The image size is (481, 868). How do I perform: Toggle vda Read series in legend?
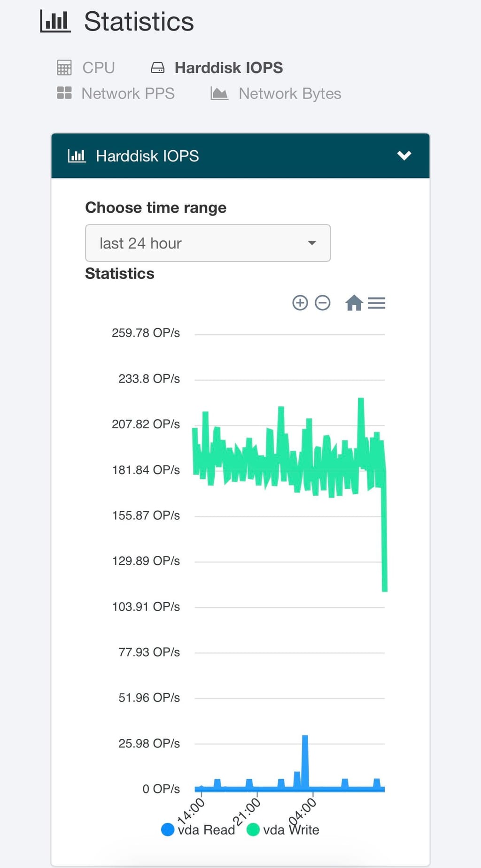point(206,830)
